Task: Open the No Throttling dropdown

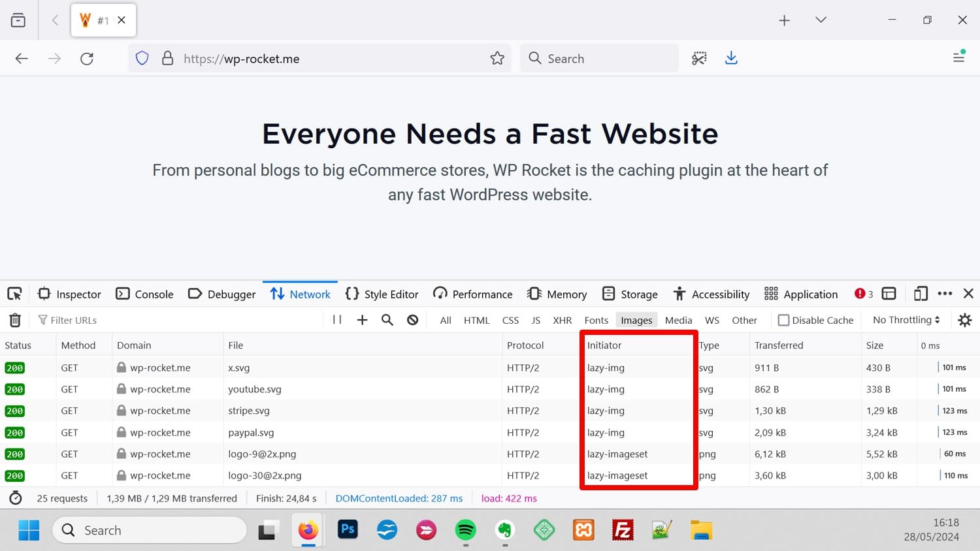Action: coord(906,320)
